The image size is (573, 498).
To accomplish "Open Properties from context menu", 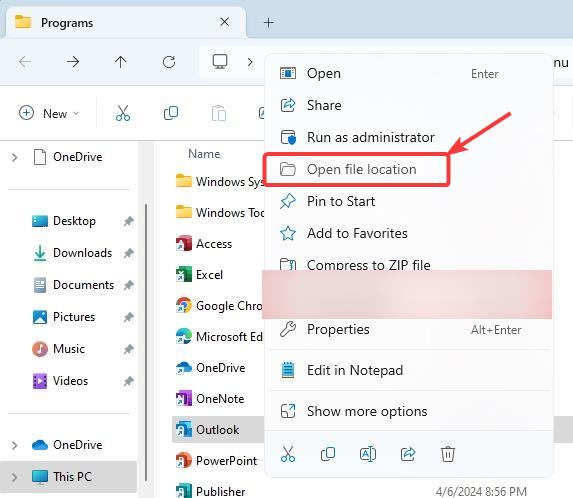I will (x=409, y=330).
